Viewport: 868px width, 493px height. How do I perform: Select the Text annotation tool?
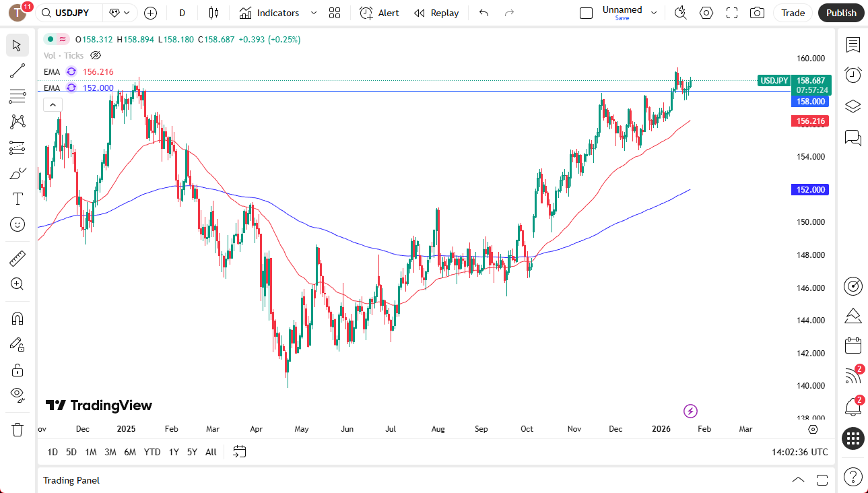(x=17, y=198)
